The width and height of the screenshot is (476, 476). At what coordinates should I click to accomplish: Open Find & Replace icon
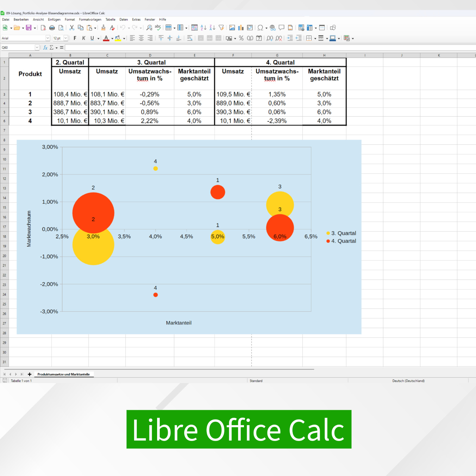pyautogui.click(x=149, y=28)
